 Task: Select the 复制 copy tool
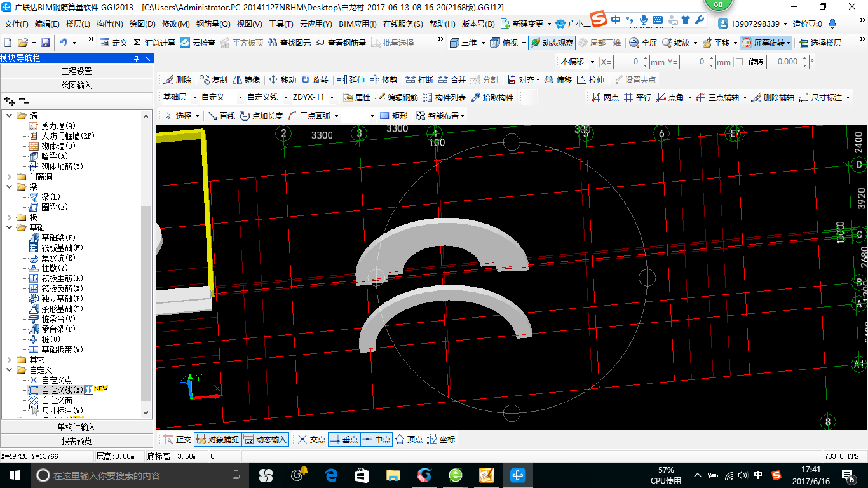point(214,79)
